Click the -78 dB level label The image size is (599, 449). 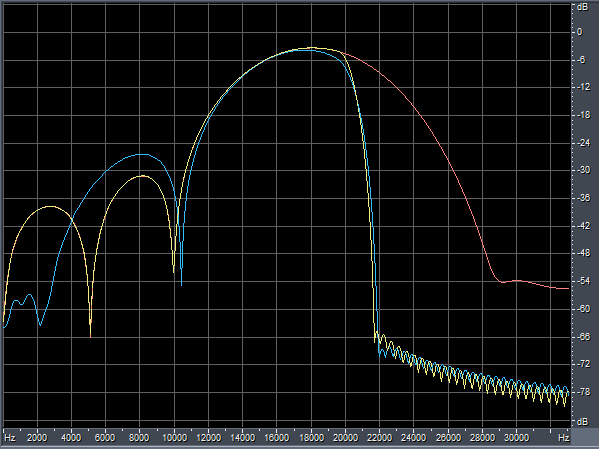[583, 392]
